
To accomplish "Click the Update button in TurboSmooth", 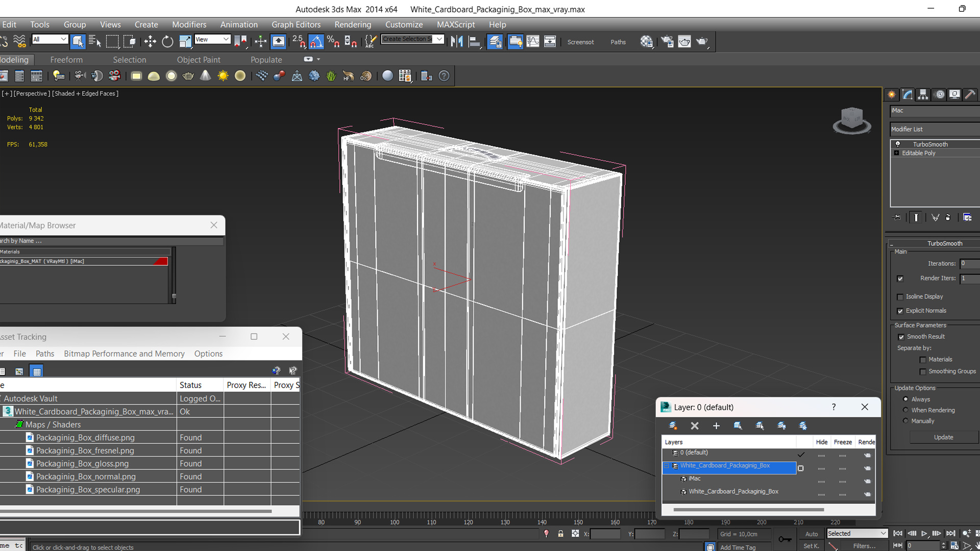I will pyautogui.click(x=943, y=437).
